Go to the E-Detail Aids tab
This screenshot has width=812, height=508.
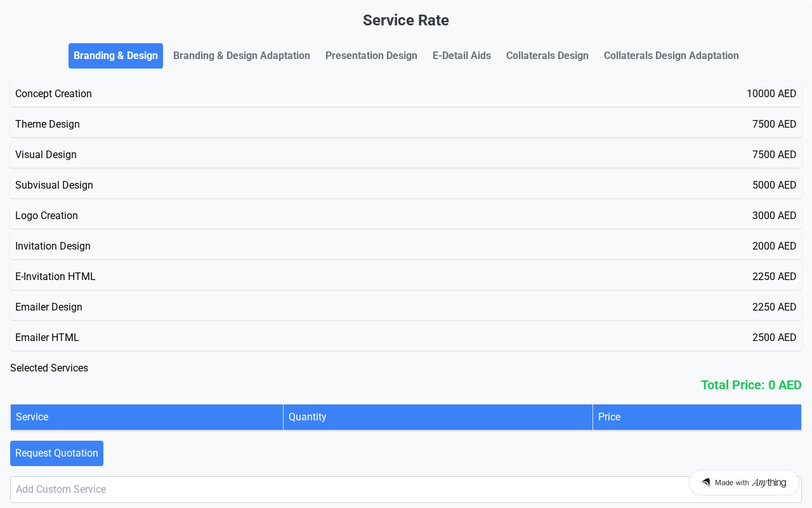pyautogui.click(x=461, y=56)
